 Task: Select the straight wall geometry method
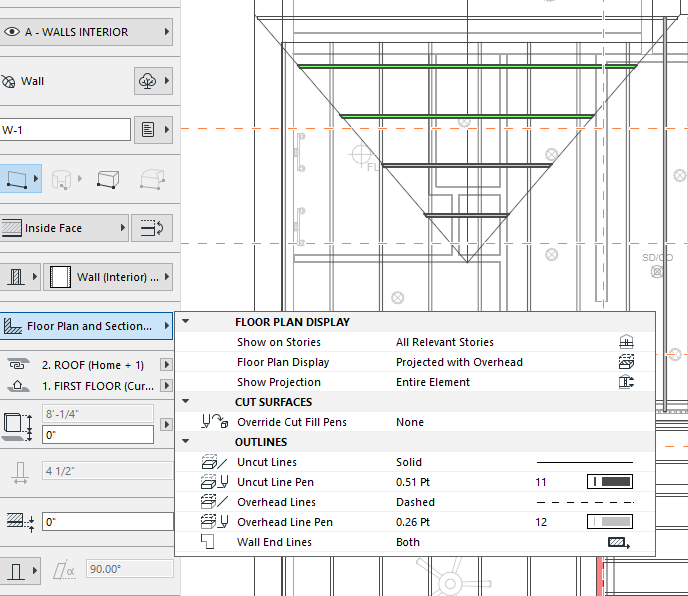point(15,180)
